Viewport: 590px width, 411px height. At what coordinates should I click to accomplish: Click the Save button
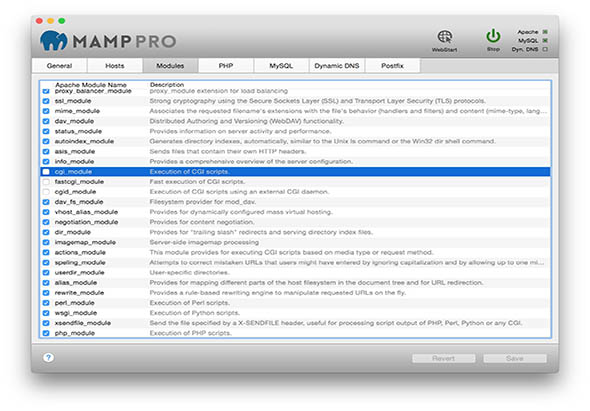coord(515,358)
